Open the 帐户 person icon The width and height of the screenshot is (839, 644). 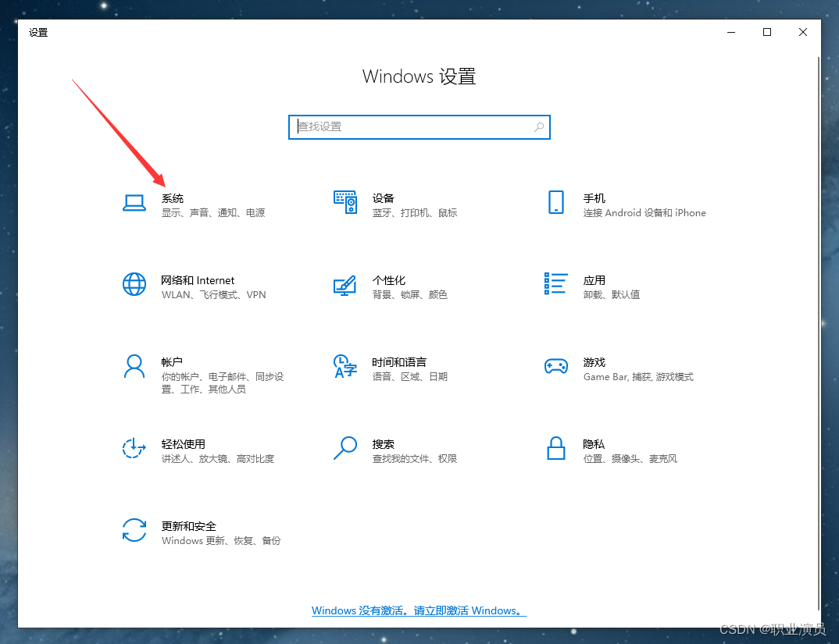pyautogui.click(x=134, y=366)
